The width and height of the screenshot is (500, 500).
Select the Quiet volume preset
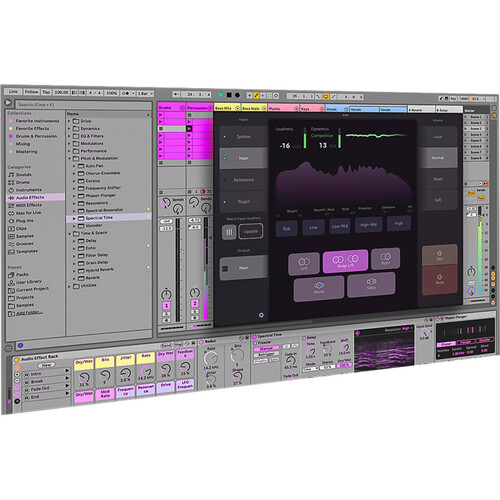(x=438, y=179)
